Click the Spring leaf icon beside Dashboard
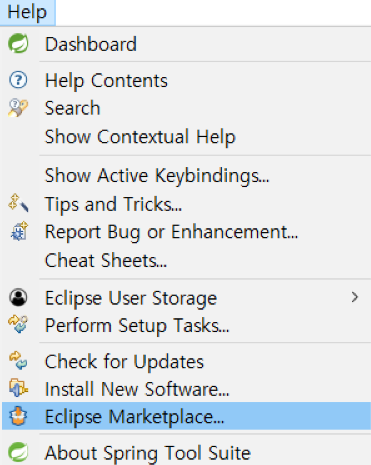Image resolution: width=371 pixels, height=465 pixels. [x=18, y=44]
